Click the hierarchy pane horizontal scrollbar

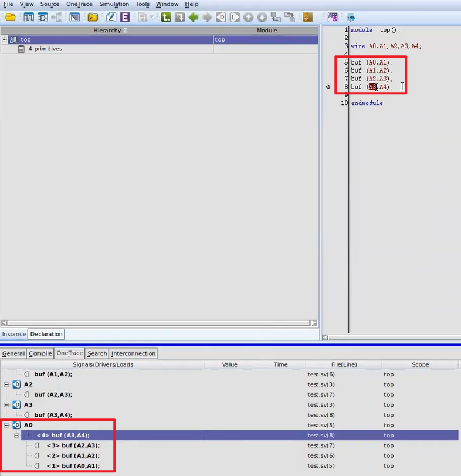point(158,323)
